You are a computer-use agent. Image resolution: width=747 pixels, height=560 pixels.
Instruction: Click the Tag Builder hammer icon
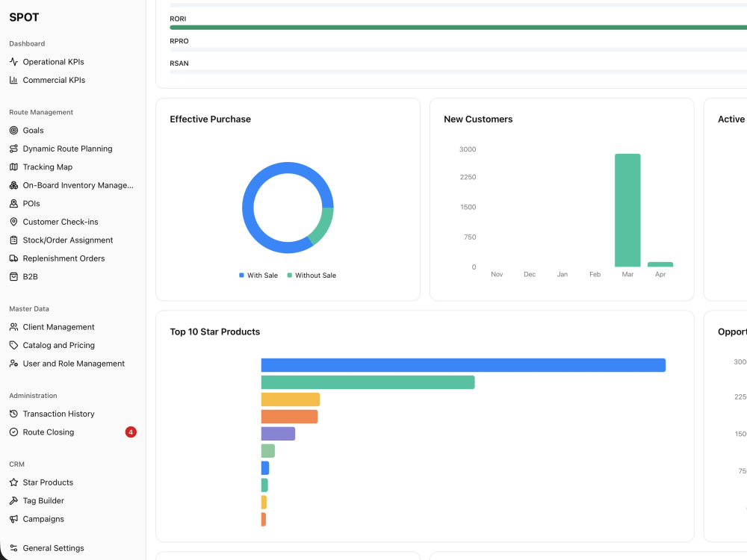pyautogui.click(x=13, y=501)
